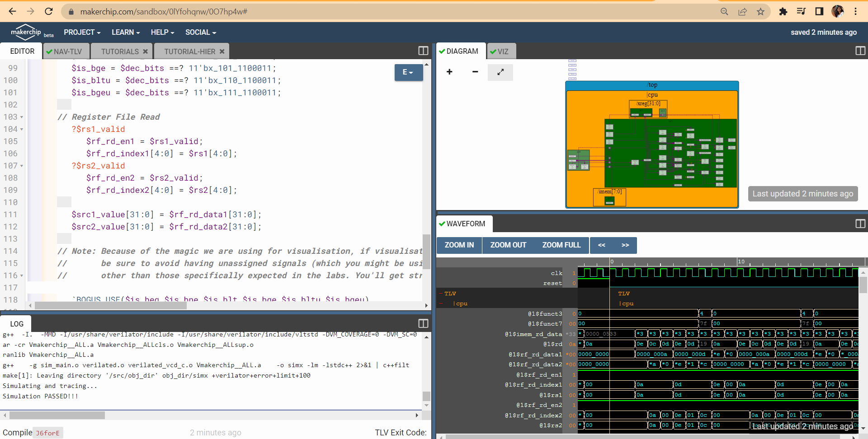
Task: Open the browser extensions puzzle icon
Action: (x=783, y=11)
